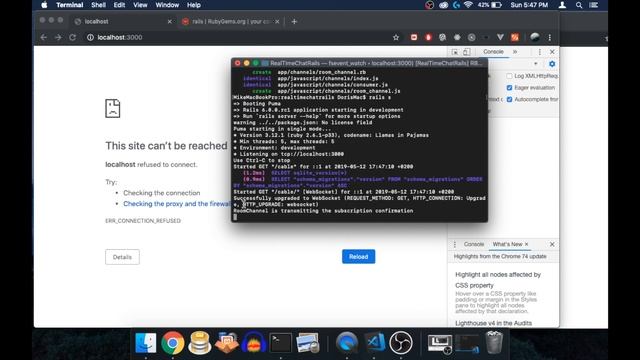This screenshot has width=640, height=360.
Task: Open the Chrome profile avatar
Action: click(535, 37)
